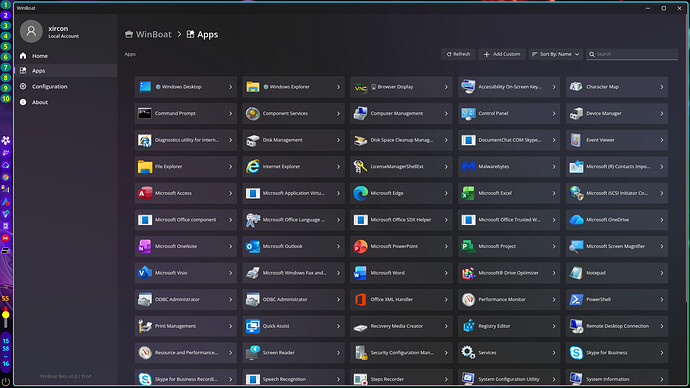Image resolution: width=690 pixels, height=388 pixels.
Task: Open the PowerShell icon
Action: pyautogui.click(x=576, y=299)
